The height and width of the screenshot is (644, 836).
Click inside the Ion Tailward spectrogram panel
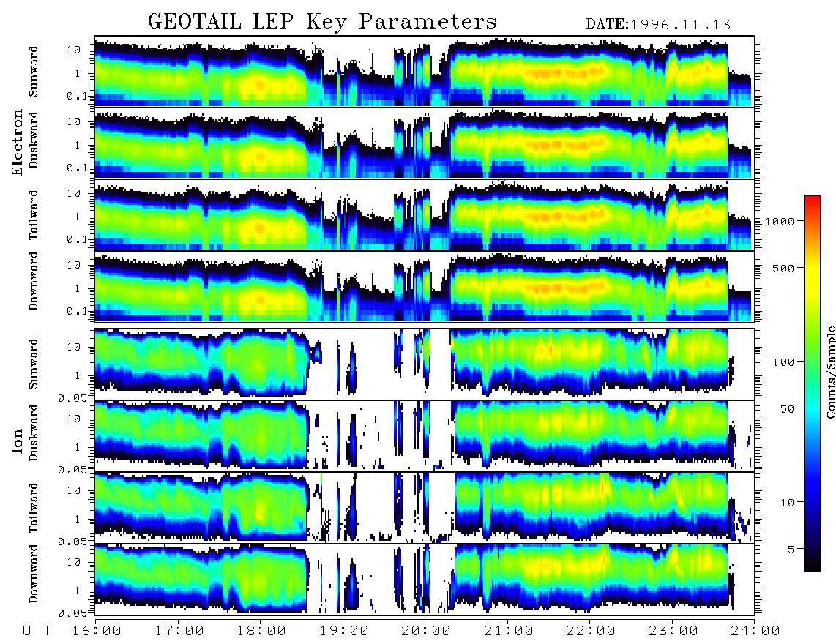point(425,508)
